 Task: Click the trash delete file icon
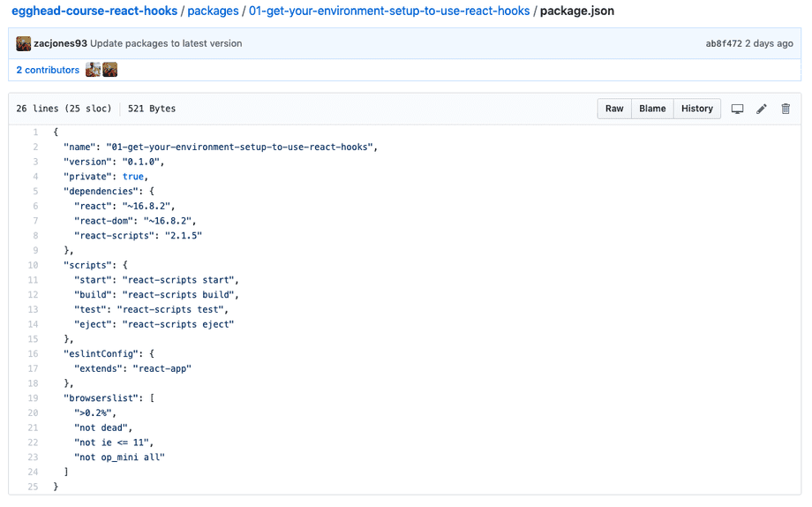(x=786, y=109)
